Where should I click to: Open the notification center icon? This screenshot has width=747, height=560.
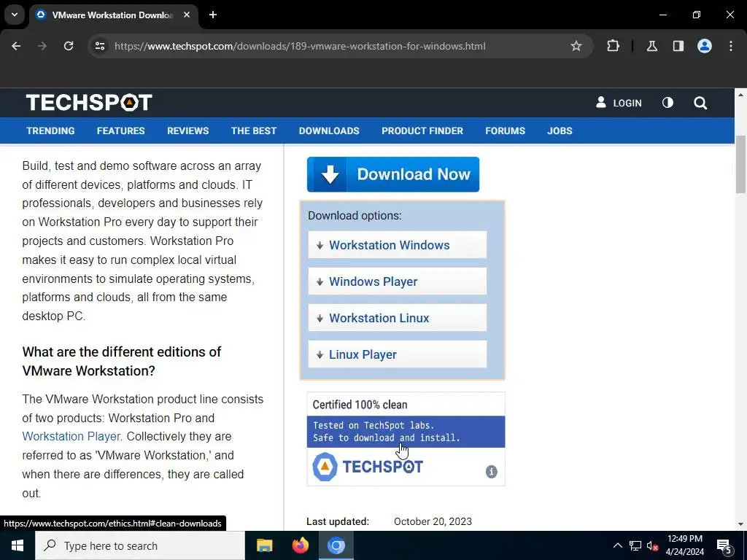(724, 545)
